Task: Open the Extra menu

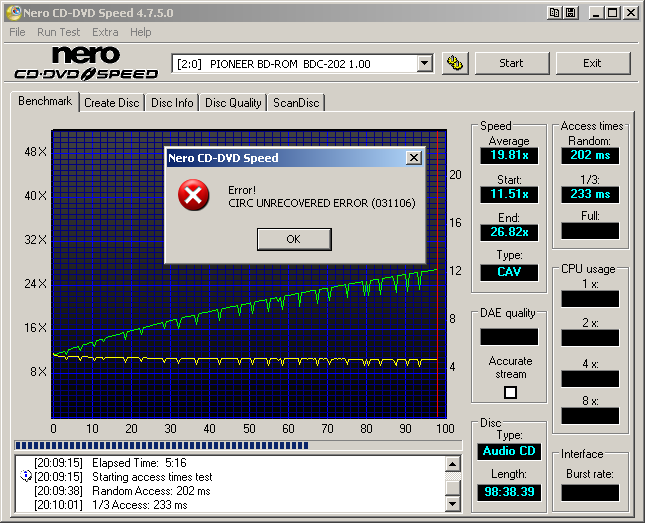Action: pos(105,32)
